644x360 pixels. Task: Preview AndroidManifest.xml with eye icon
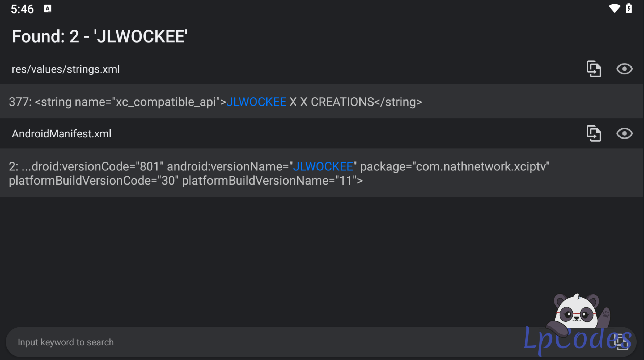pos(624,133)
